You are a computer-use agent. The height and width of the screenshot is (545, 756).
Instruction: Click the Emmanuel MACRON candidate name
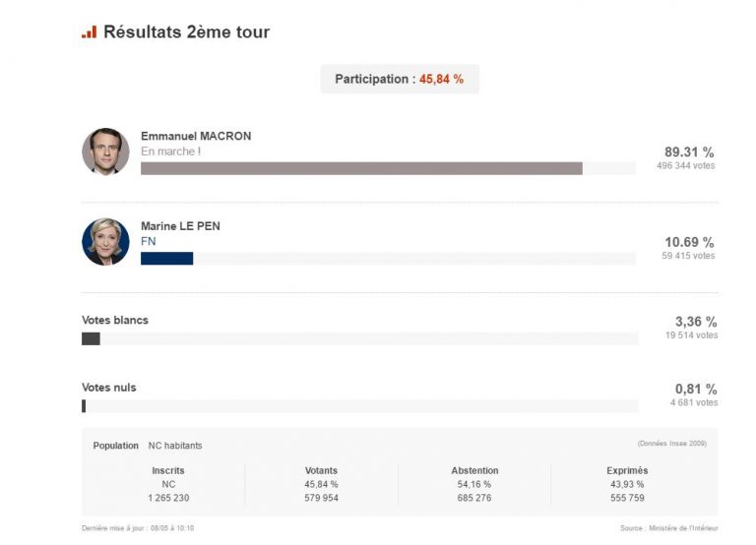click(x=196, y=136)
